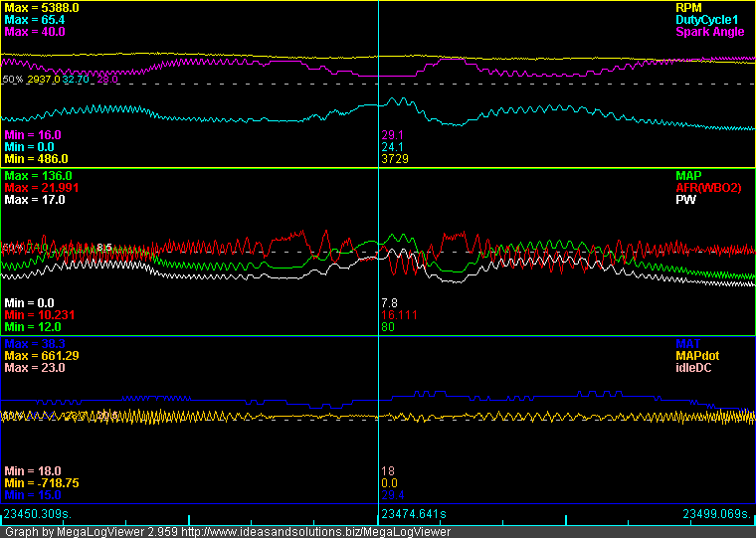This screenshot has height=538, width=756.
Task: Click the cursor reading 3729 for RPM
Action: coord(395,158)
